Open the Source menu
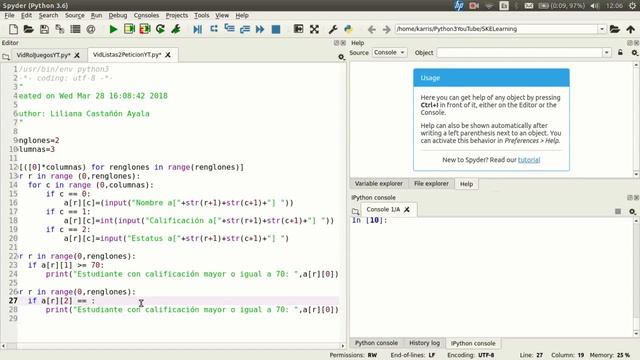 [75, 15]
